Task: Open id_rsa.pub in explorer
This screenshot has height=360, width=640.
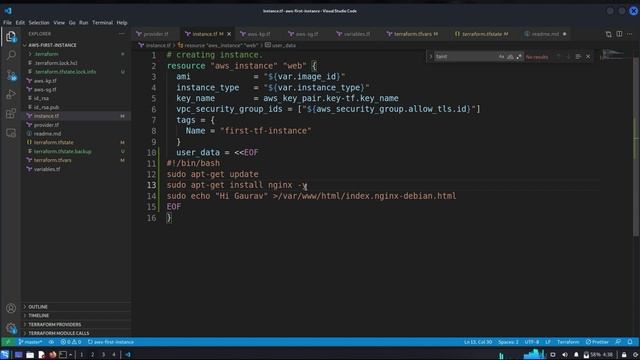Action: [x=76, y=107]
